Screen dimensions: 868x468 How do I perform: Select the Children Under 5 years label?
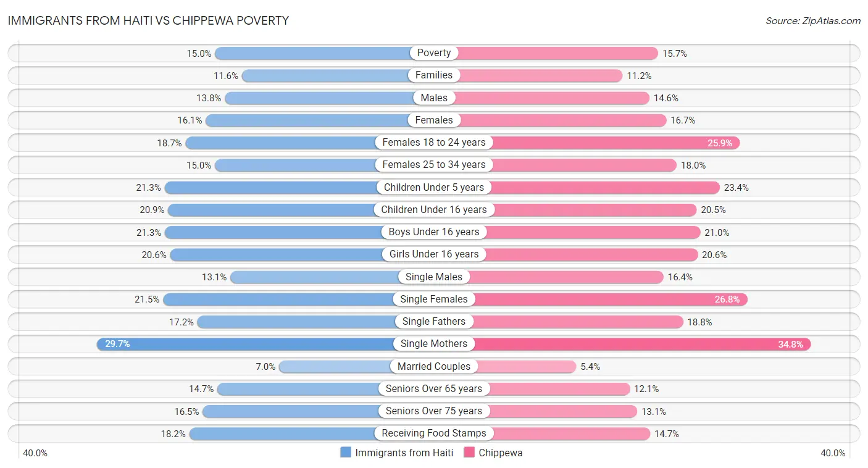click(x=434, y=187)
